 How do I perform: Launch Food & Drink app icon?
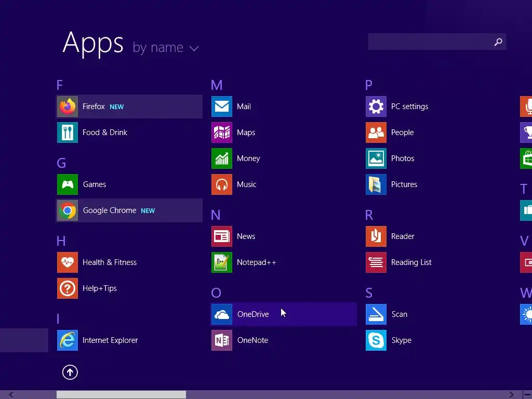[x=67, y=132]
